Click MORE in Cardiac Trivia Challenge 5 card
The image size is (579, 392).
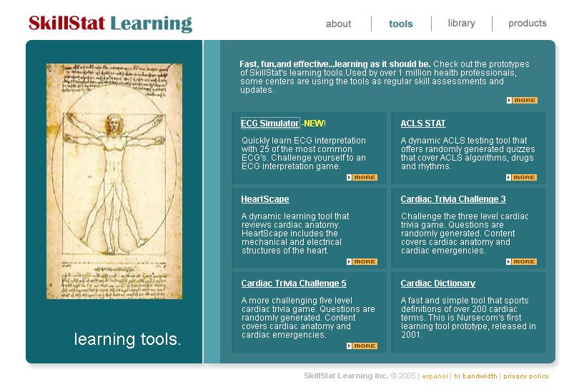(362, 346)
